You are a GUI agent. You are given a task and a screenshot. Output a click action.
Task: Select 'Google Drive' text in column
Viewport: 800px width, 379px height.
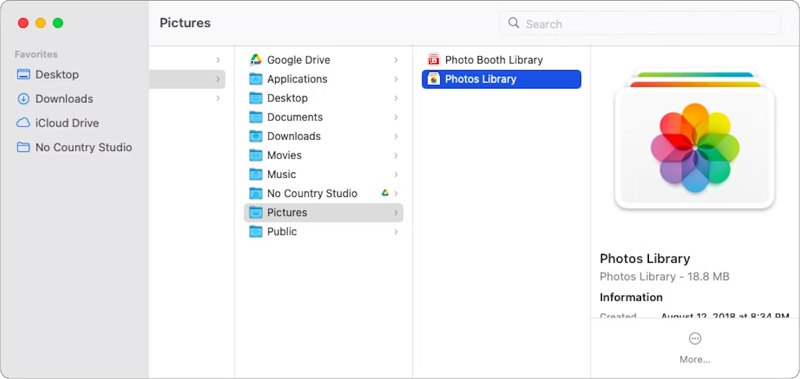coord(298,60)
